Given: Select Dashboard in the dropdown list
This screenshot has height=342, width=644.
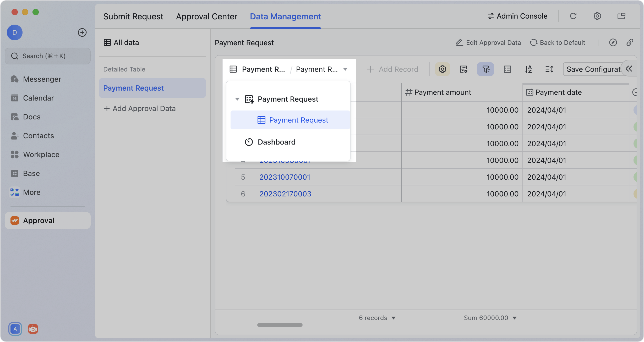Looking at the screenshot, I should [290, 142].
